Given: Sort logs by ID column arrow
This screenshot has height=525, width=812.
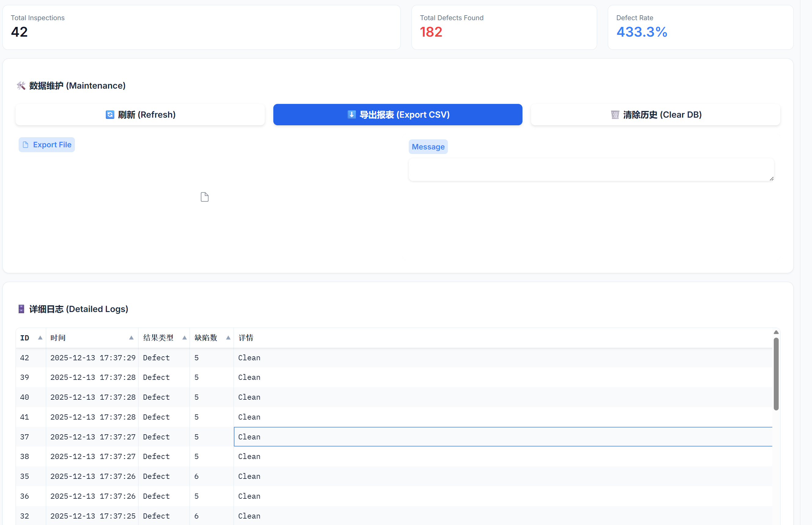Looking at the screenshot, I should [x=40, y=338].
